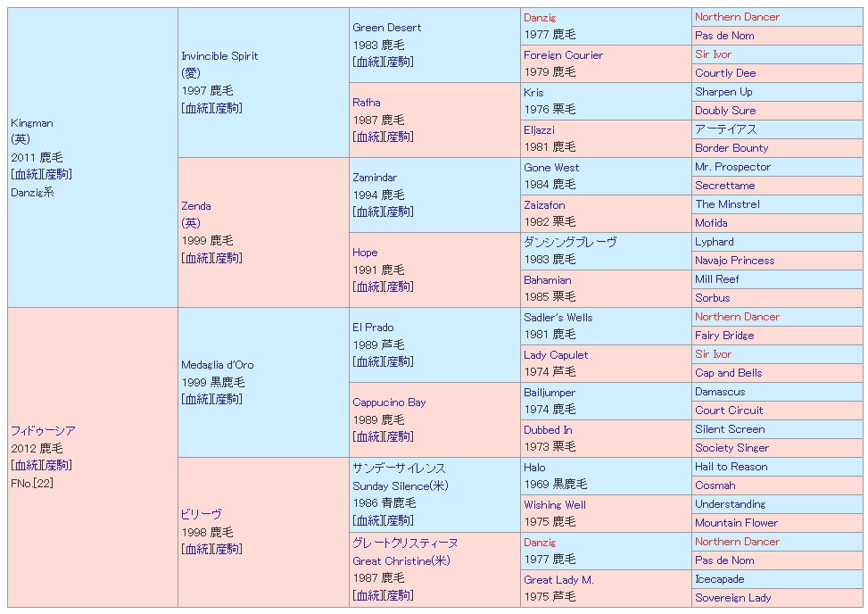Click the Invincible Spirit sire link
This screenshot has width=868, height=614.
coord(219,56)
